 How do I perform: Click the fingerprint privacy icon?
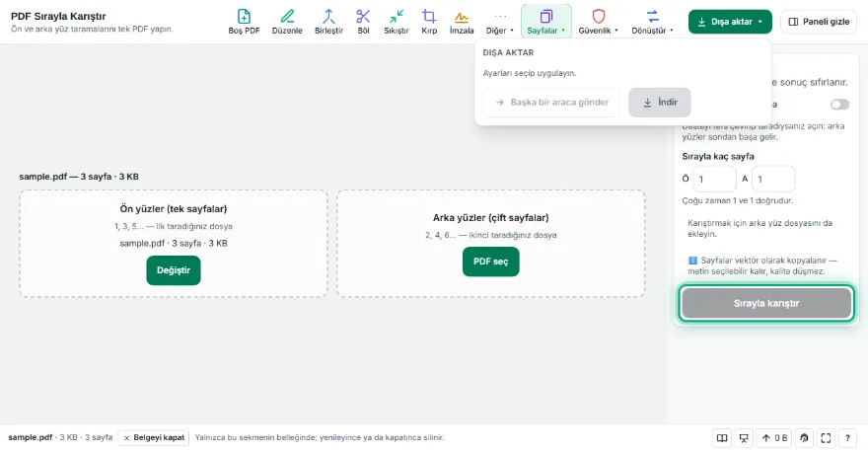[804, 438]
